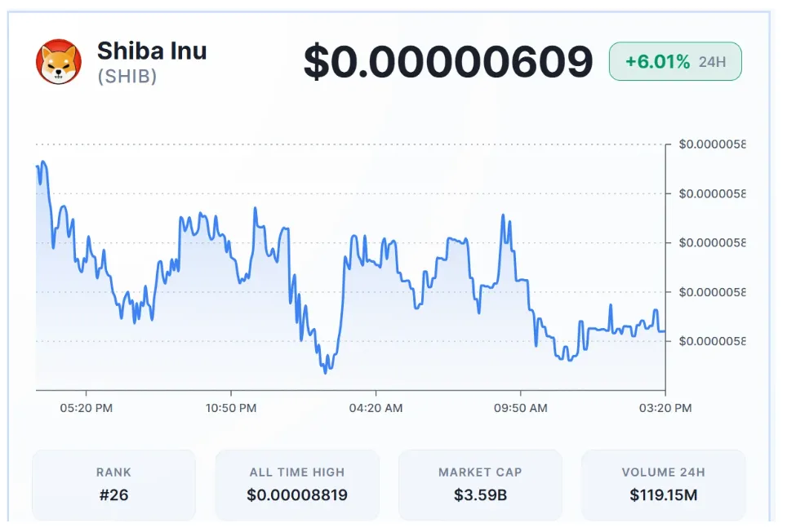Click the 24H label inside the badge
Screen dimensions: 787x532
(712, 62)
